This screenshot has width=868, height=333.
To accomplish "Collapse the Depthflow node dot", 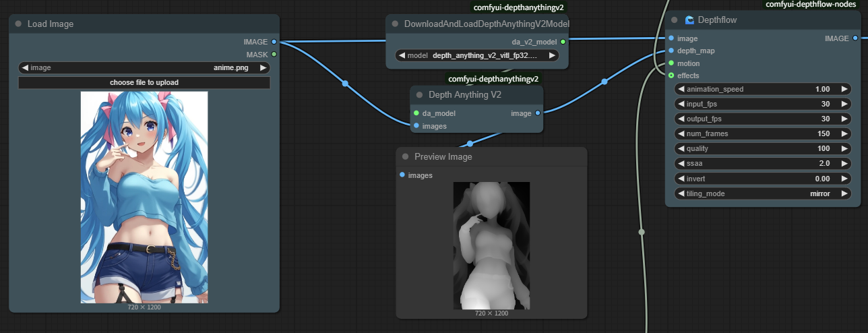I will pyautogui.click(x=675, y=20).
